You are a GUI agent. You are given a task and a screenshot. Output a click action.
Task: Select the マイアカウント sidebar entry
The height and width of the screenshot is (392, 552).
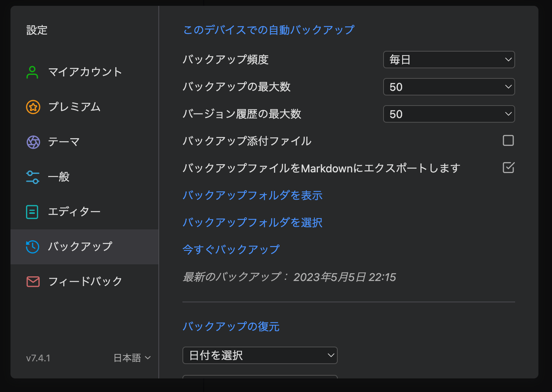pos(85,72)
